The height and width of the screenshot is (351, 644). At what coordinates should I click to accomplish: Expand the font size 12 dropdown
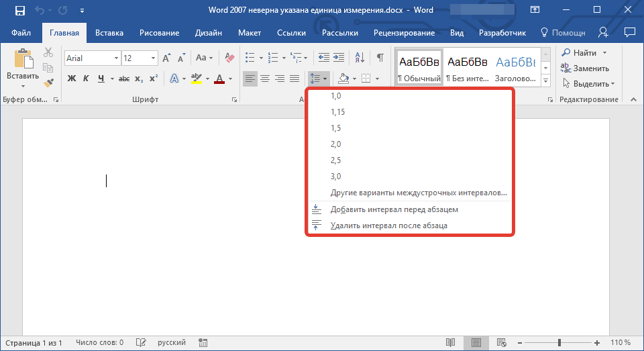coord(153,58)
